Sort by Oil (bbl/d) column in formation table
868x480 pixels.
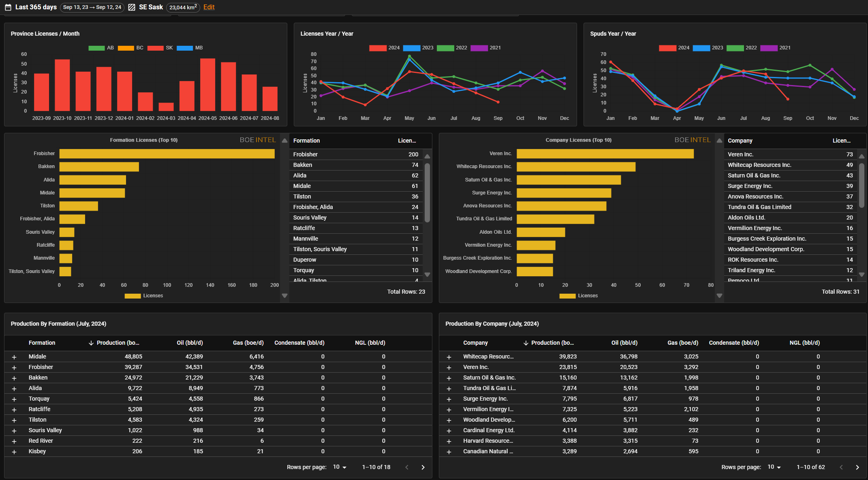pos(190,343)
